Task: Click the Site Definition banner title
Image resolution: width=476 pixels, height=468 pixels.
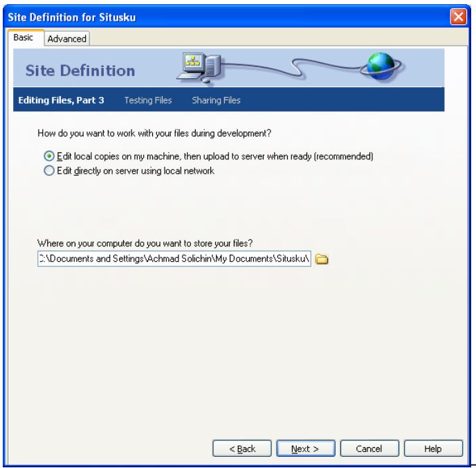Action: pyautogui.click(x=80, y=71)
